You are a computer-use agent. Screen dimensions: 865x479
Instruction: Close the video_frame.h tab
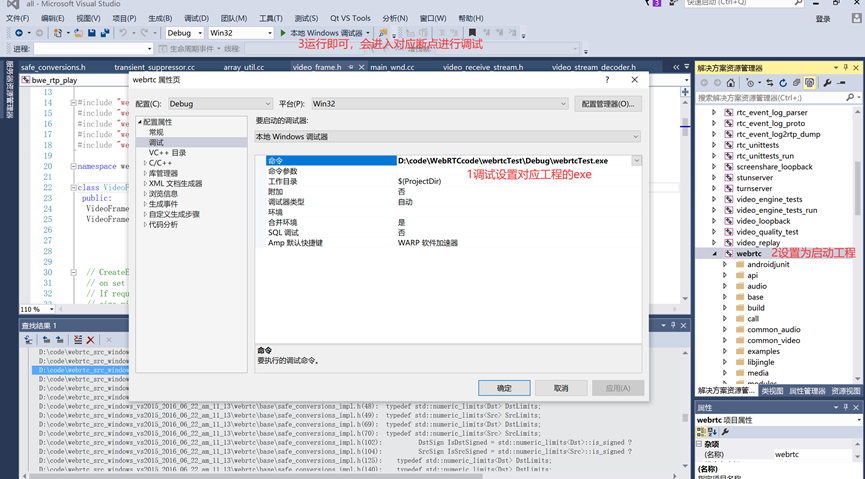click(x=361, y=67)
